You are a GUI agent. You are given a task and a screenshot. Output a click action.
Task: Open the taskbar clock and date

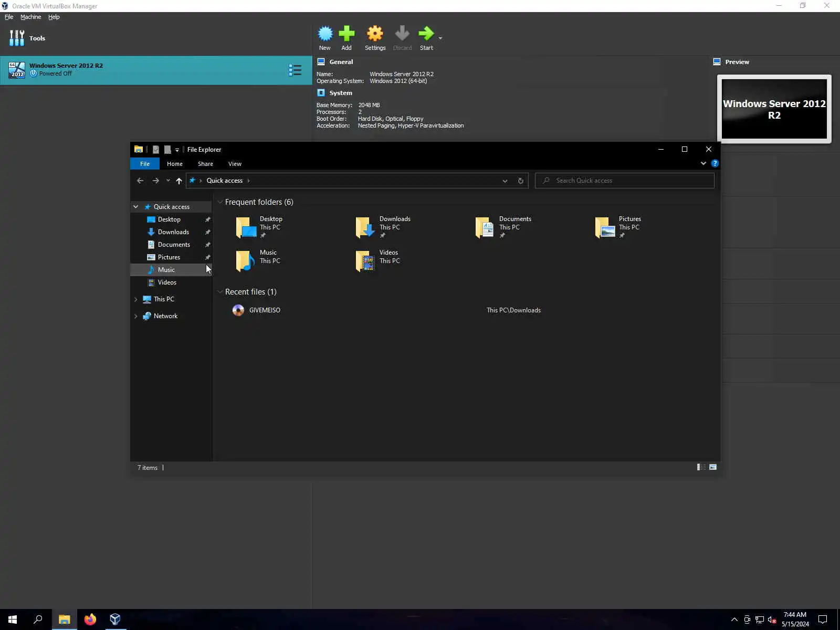(795, 619)
